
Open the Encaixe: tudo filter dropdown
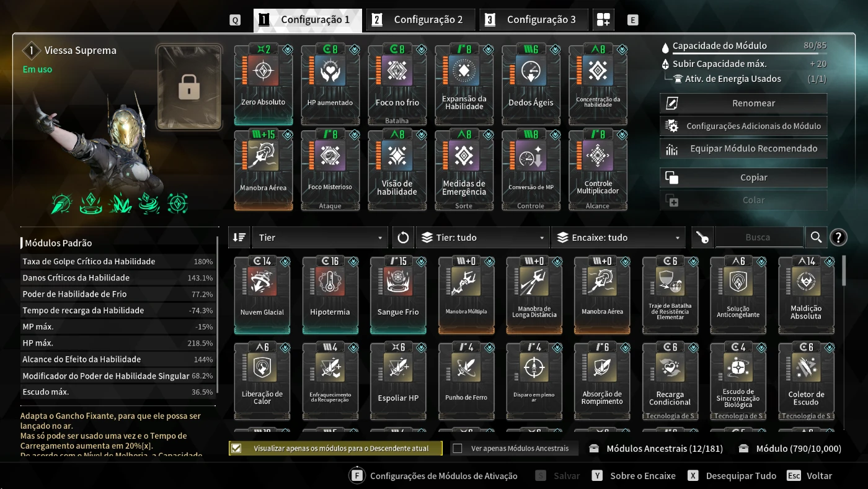click(618, 238)
